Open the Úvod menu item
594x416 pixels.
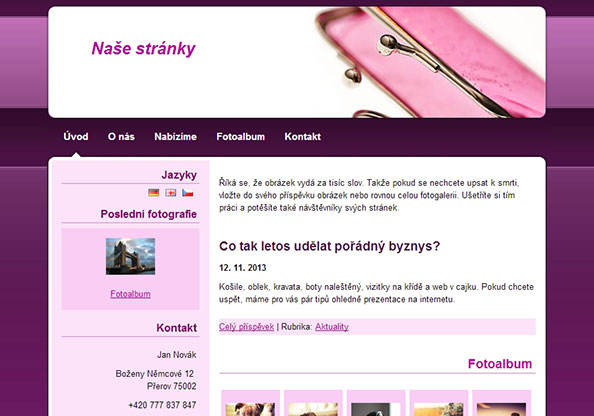(x=76, y=137)
